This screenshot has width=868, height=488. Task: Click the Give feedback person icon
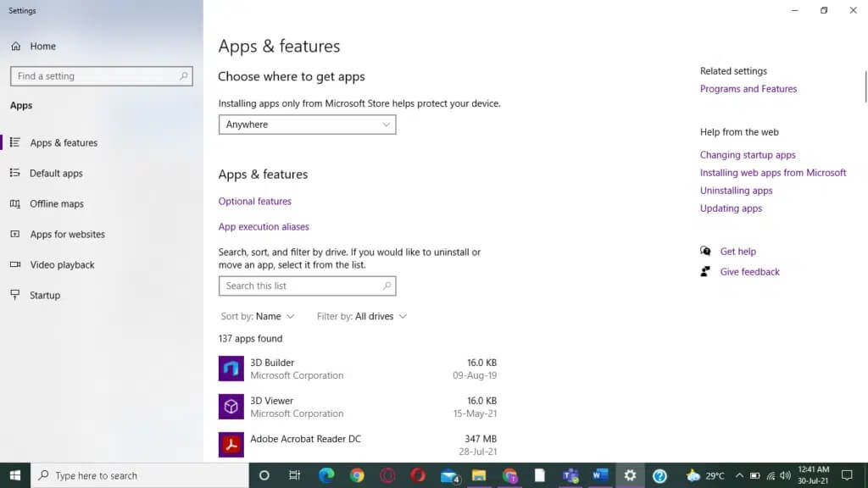point(705,272)
